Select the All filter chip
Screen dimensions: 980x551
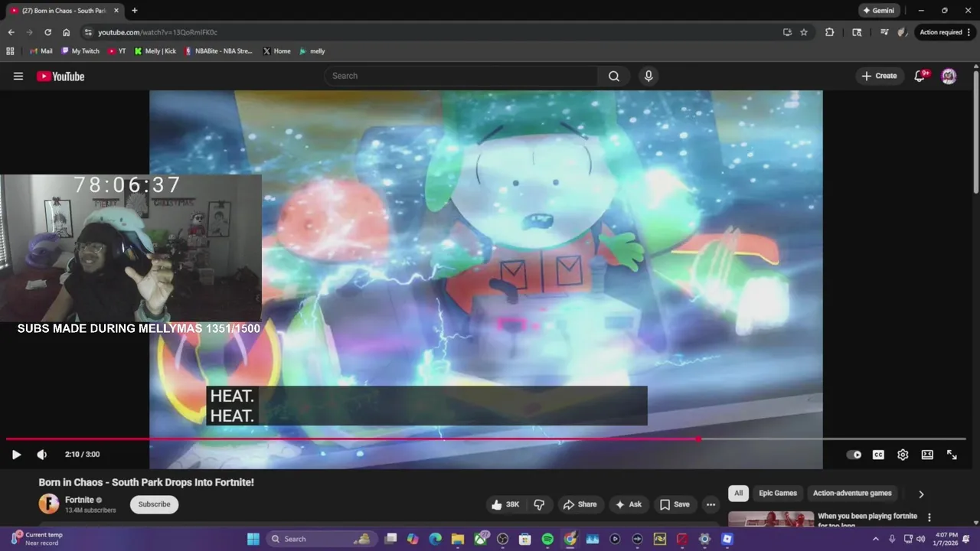pyautogui.click(x=738, y=494)
